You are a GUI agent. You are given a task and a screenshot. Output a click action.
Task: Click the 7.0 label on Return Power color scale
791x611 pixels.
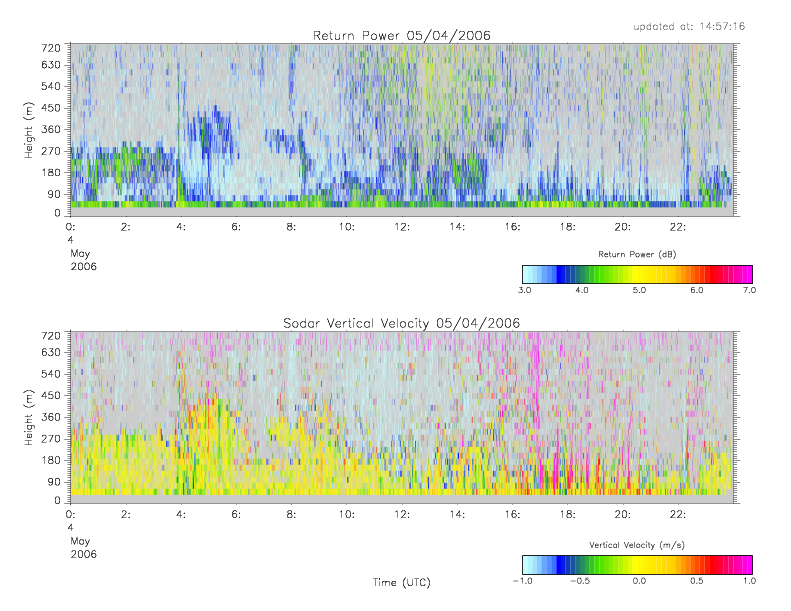750,290
